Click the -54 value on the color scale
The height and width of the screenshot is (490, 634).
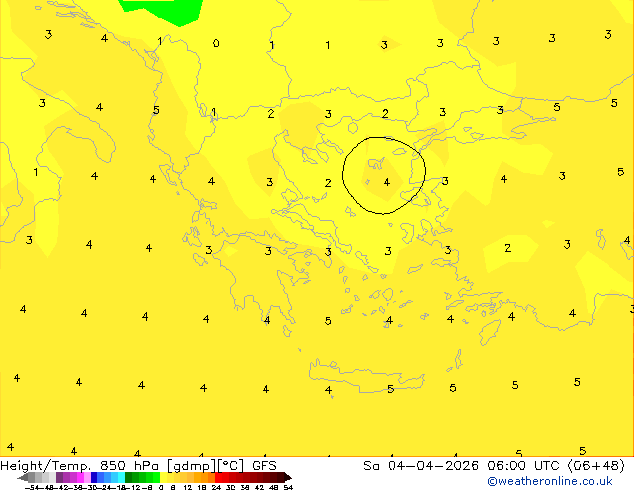(32, 487)
